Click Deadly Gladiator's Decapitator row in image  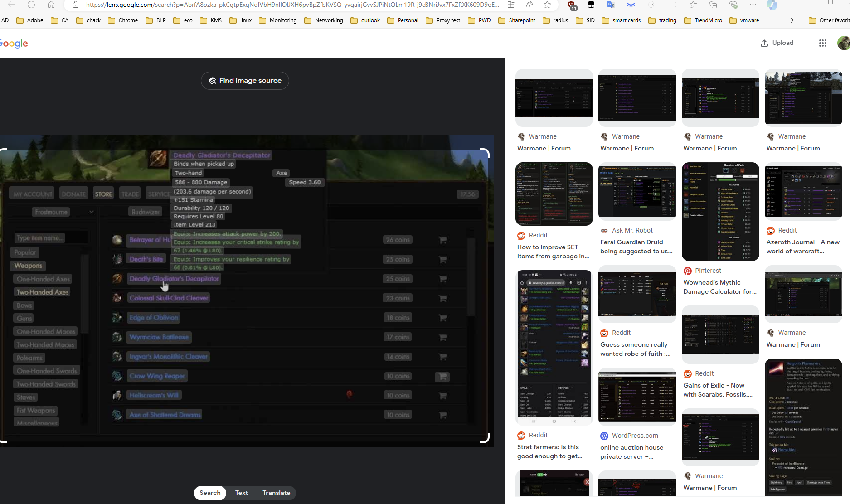pyautogui.click(x=174, y=279)
